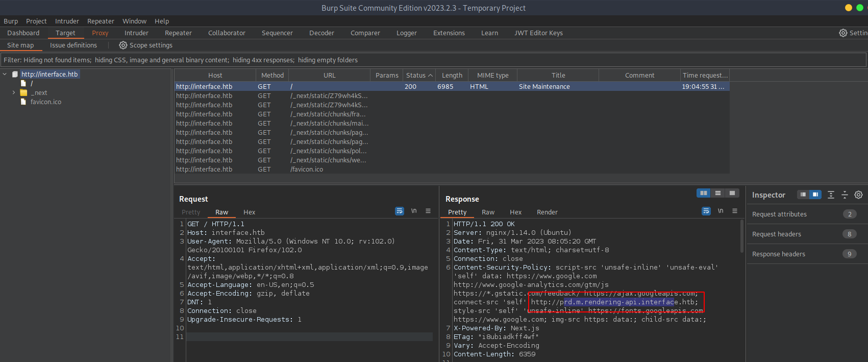The width and height of the screenshot is (868, 362).
Task: Open Response panel hamburger options menu
Action: 735,211
